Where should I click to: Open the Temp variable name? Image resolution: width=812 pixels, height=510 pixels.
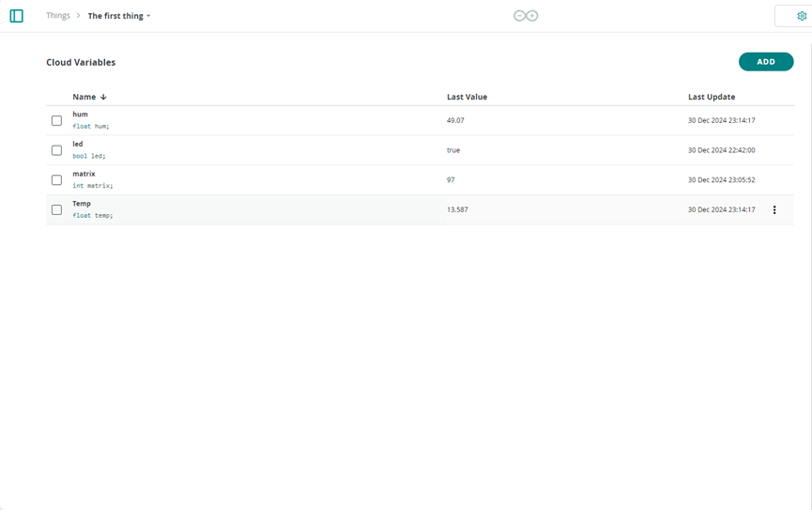pos(82,204)
